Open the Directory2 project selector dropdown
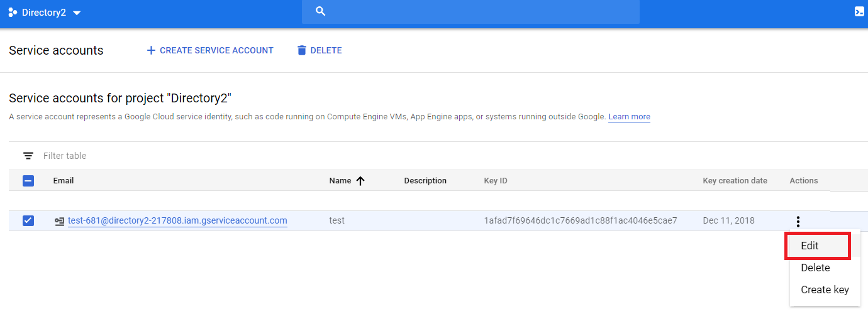Viewport: 868px width, 314px height. click(77, 13)
